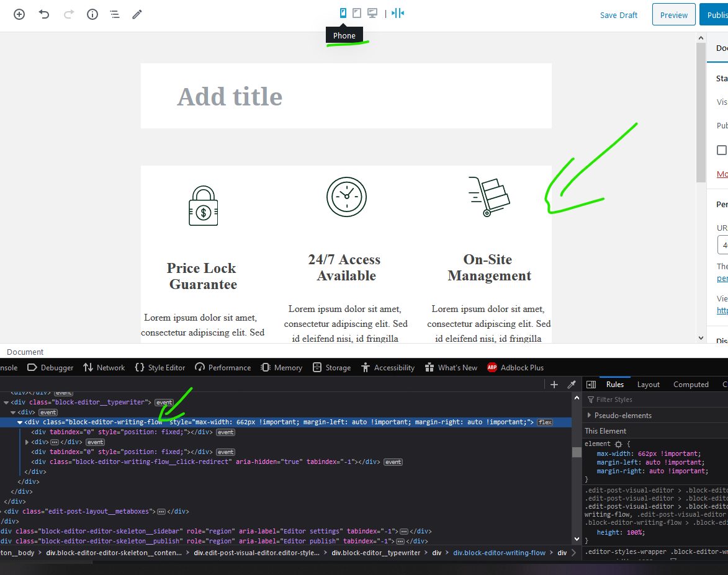Screen dimensions: 728x575
Task: Select div.block-editor-editor-skeleton__conten breadcrumb
Action: tap(114, 553)
